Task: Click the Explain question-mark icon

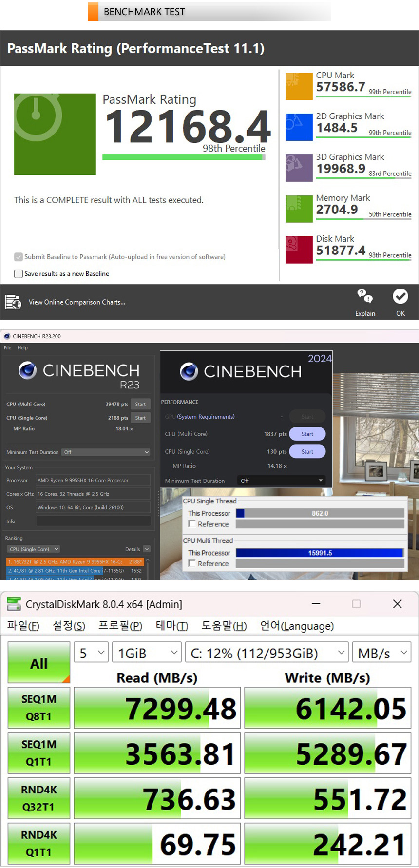Action: [x=365, y=296]
